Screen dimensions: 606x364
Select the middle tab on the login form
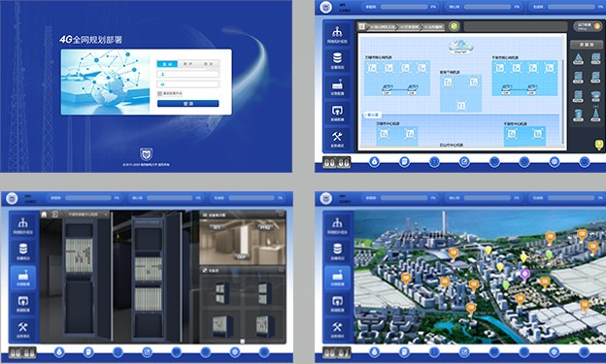tap(188, 64)
